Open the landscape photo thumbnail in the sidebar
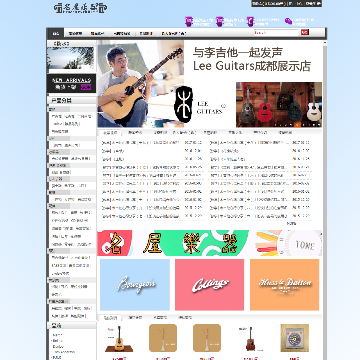 point(70,58)
